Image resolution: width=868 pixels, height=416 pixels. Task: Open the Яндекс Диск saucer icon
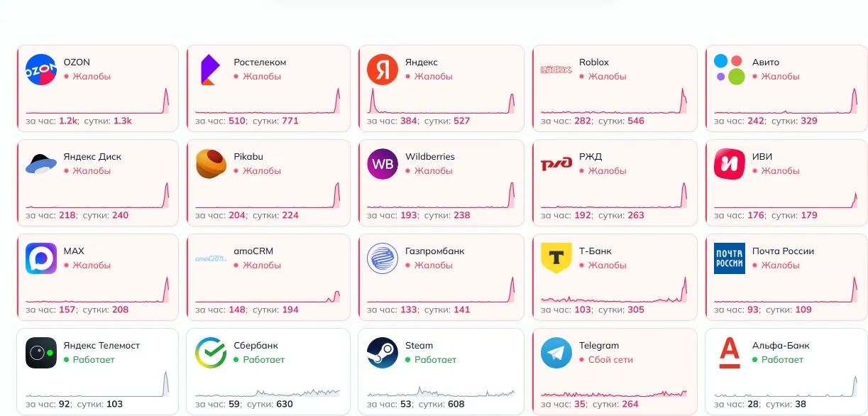[41, 164]
